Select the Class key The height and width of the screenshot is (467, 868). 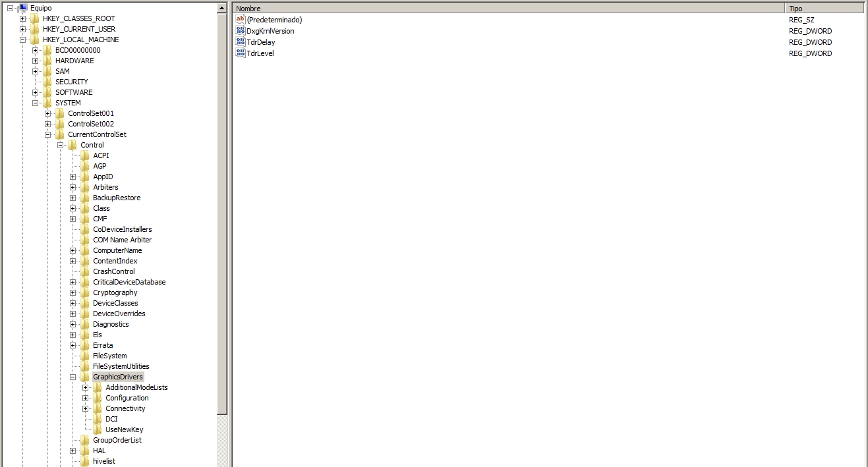pos(101,208)
